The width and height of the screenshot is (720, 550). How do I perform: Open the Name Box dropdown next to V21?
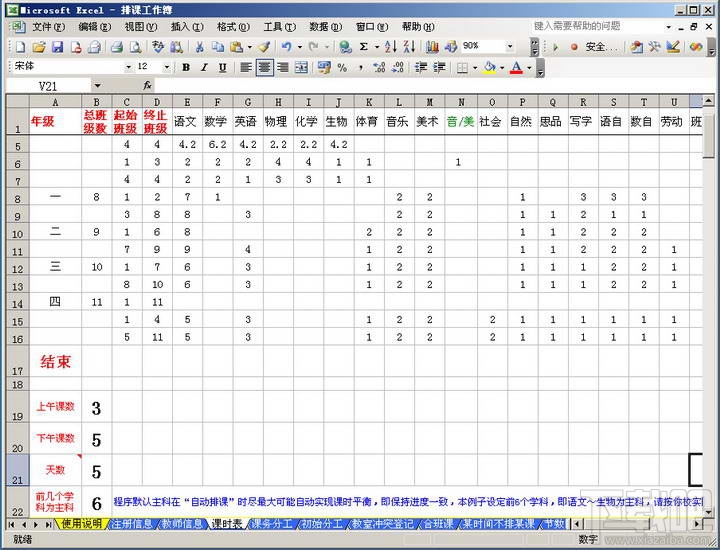97,86
